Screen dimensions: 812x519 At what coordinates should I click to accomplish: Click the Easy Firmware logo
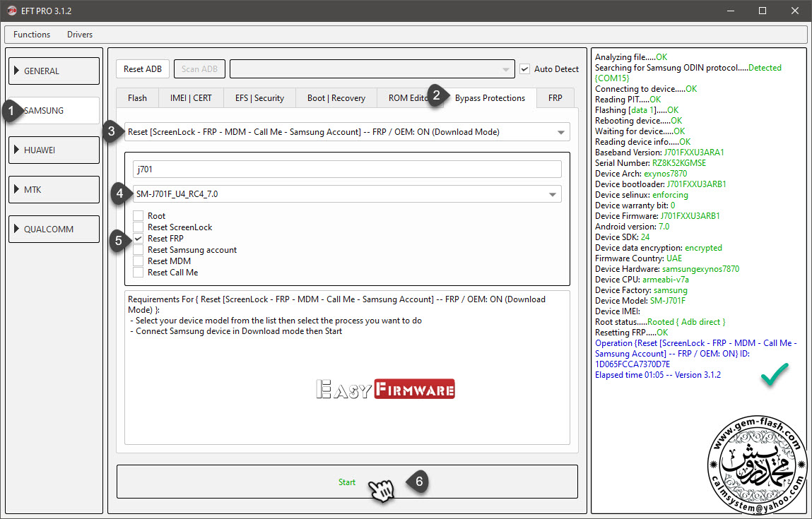tap(385, 389)
